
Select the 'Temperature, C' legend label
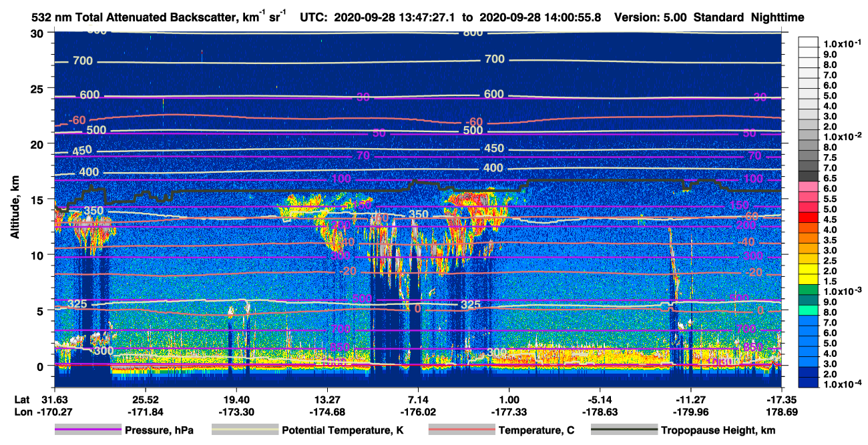(x=537, y=430)
